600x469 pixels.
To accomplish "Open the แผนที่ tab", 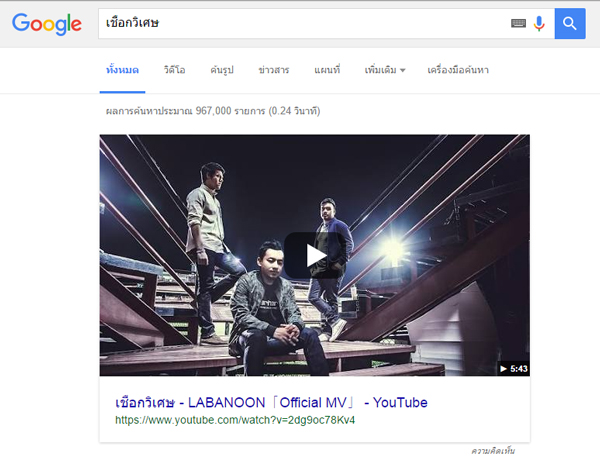I will coord(327,70).
